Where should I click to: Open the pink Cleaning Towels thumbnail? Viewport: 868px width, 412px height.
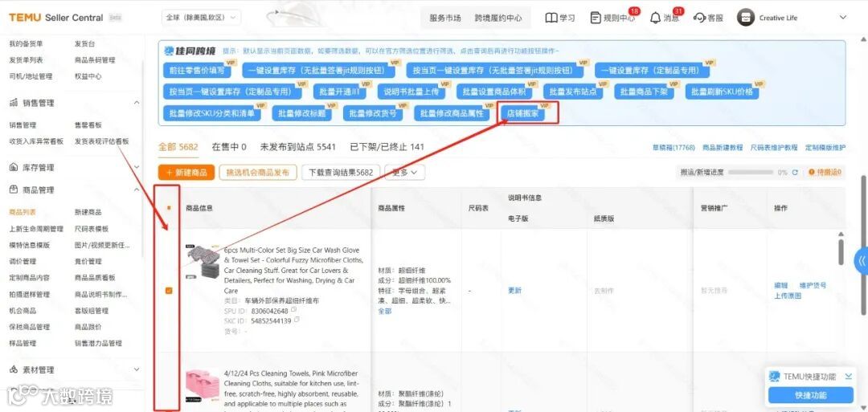[x=203, y=386]
